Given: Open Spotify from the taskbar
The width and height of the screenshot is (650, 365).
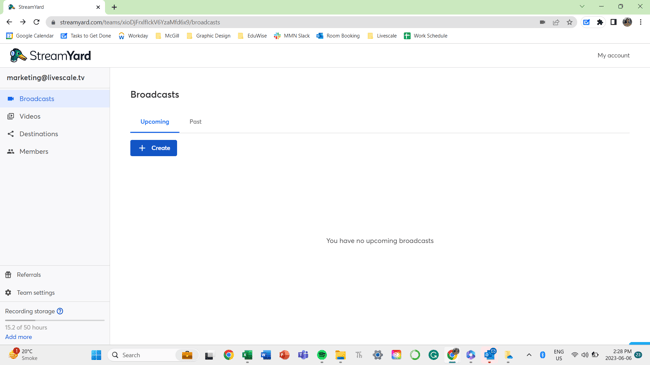Looking at the screenshot, I should click(322, 355).
